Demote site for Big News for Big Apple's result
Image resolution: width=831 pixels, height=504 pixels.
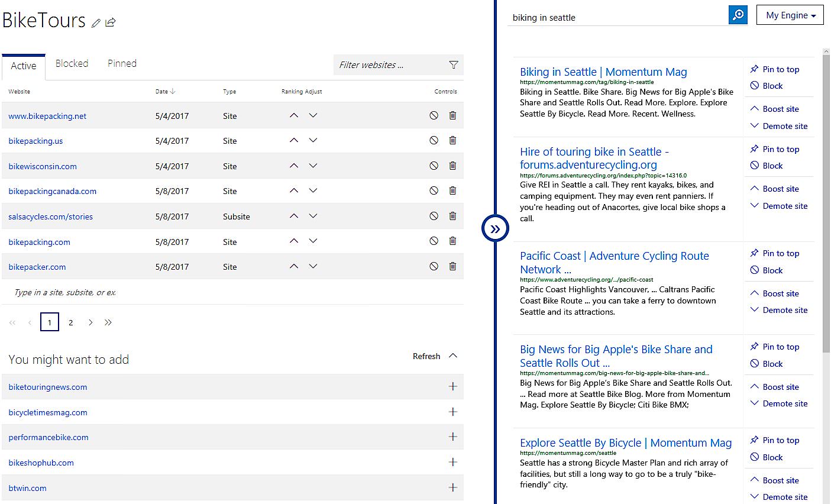779,403
